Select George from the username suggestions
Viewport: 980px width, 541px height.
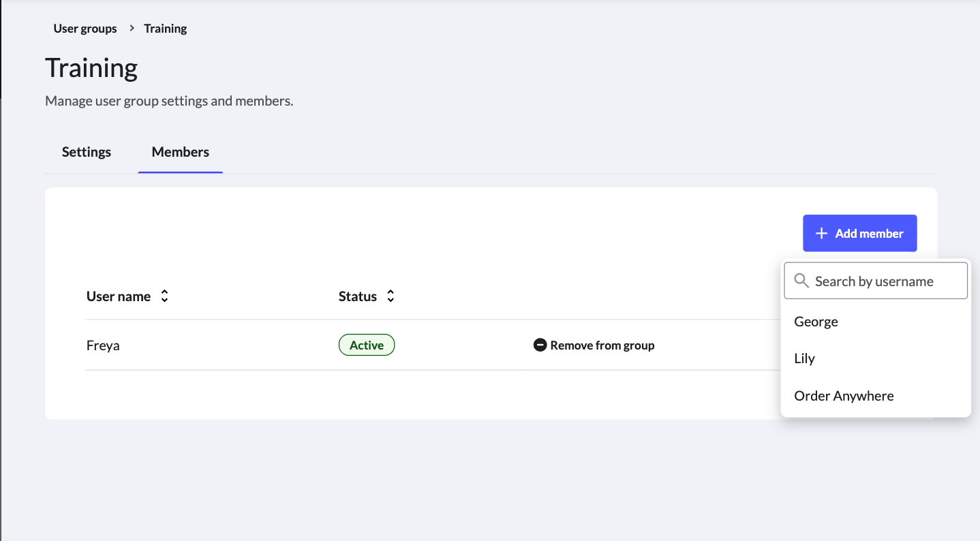tap(816, 321)
